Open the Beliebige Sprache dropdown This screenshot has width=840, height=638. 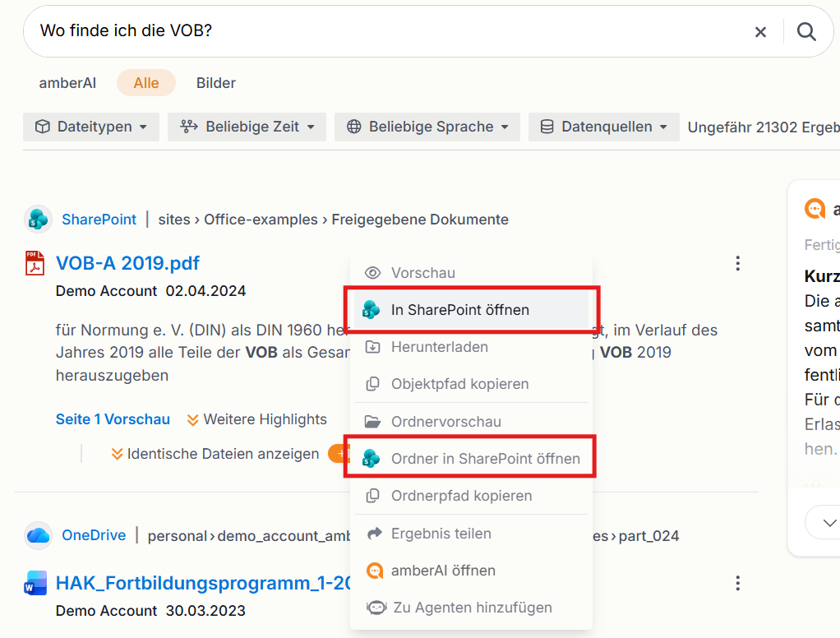click(x=427, y=127)
